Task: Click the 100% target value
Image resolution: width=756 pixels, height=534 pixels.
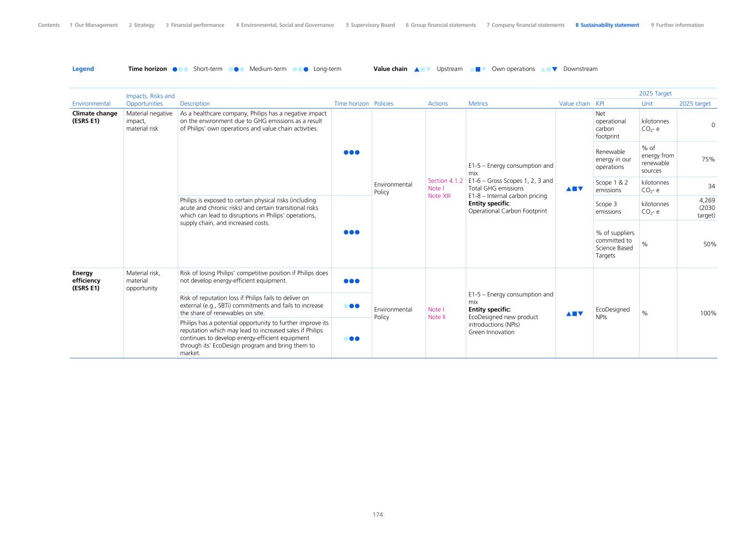Action: pyautogui.click(x=708, y=314)
